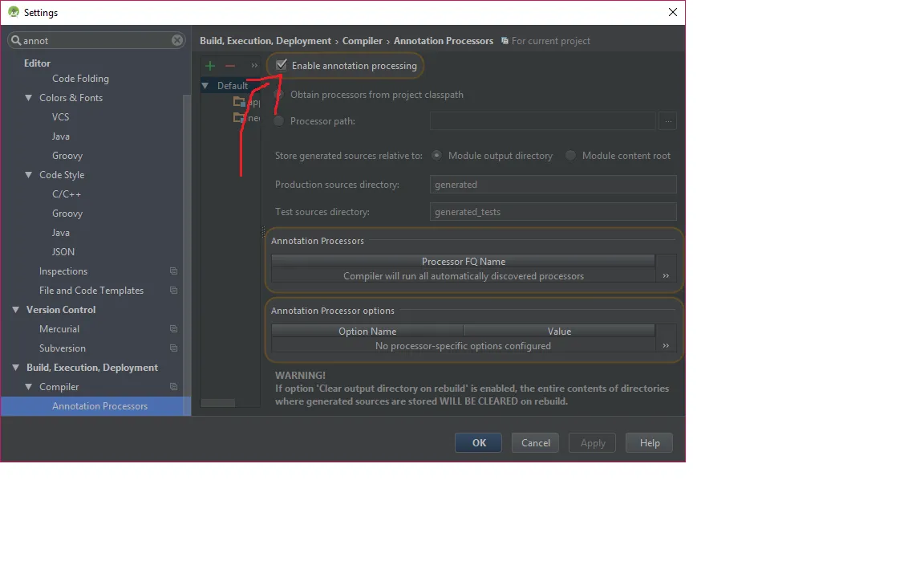Choose Module content root option
The width and height of the screenshot is (924, 578).
[570, 155]
